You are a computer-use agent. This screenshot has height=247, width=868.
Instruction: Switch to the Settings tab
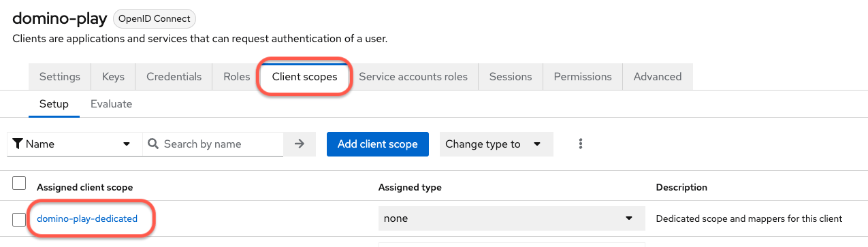coord(60,77)
